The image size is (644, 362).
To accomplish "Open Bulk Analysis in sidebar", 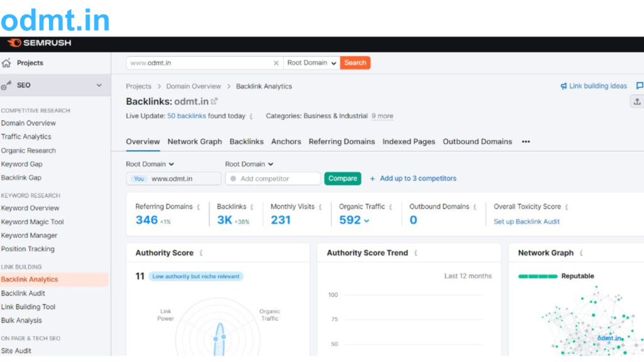I will tap(21, 321).
